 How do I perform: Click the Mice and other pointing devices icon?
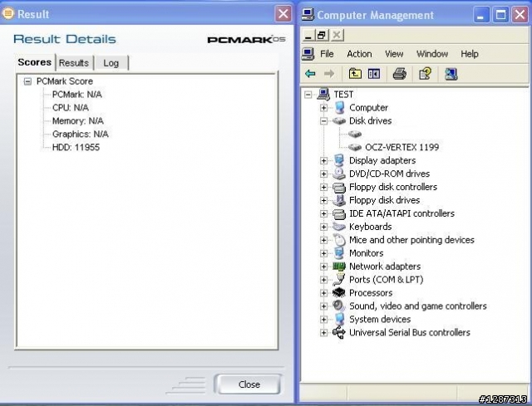(x=339, y=240)
